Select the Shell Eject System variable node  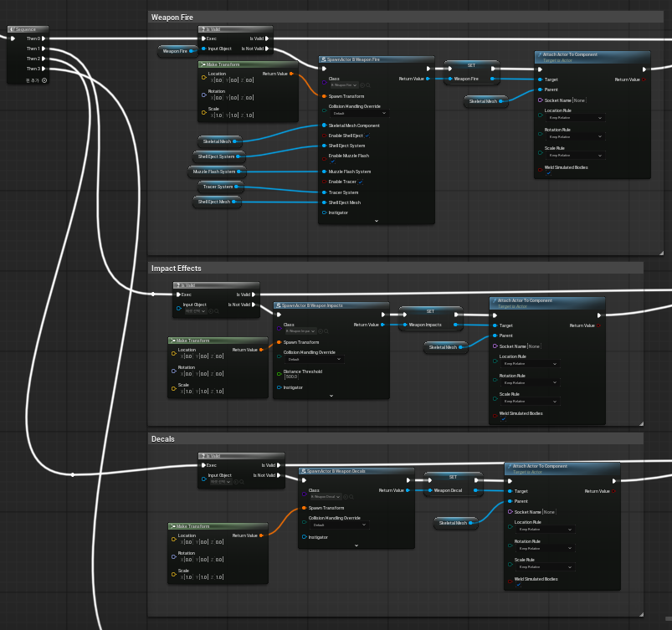219,156
